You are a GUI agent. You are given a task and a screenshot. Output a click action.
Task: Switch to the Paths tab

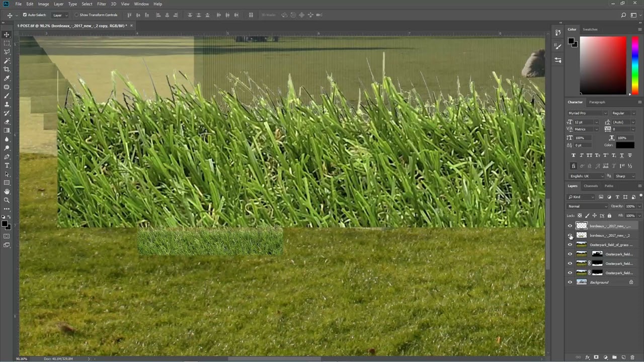(609, 186)
